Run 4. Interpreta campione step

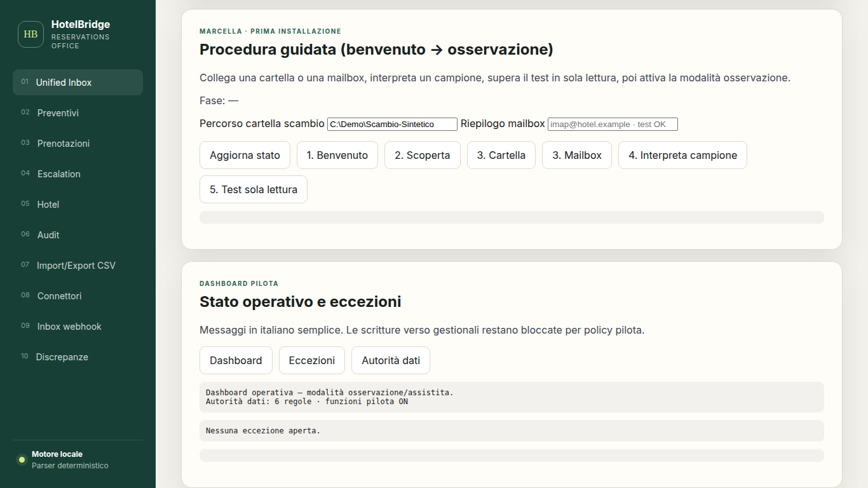682,155
